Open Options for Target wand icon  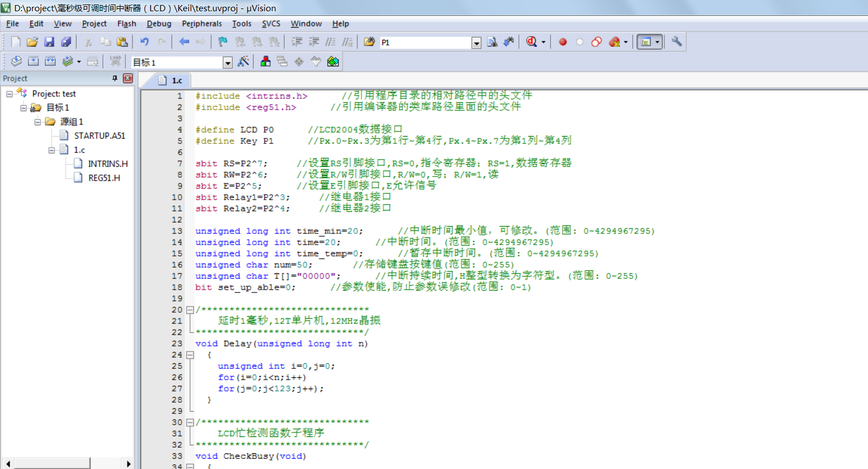pos(243,61)
